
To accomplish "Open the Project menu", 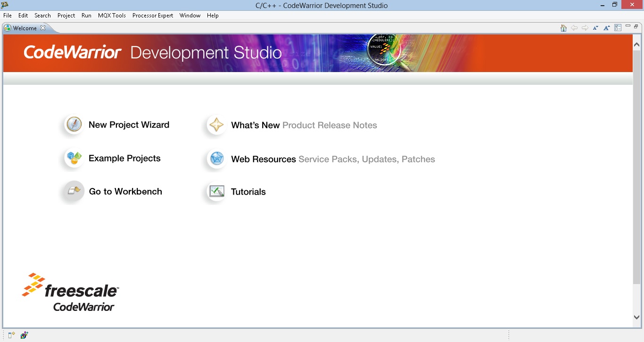I will click(66, 16).
